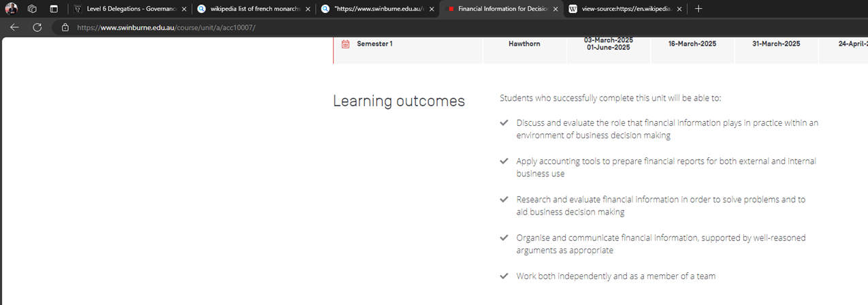
Task: Open the browser workspaces icon
Action: click(x=32, y=9)
